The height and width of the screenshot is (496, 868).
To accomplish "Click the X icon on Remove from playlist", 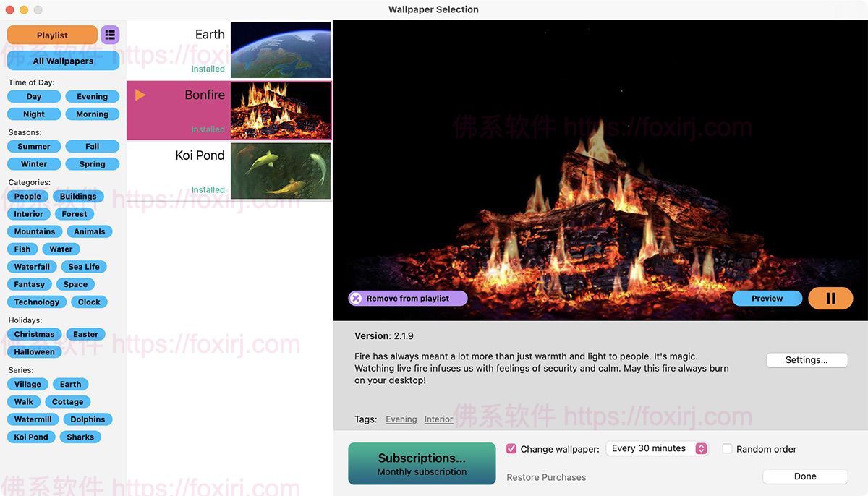I will 356,298.
